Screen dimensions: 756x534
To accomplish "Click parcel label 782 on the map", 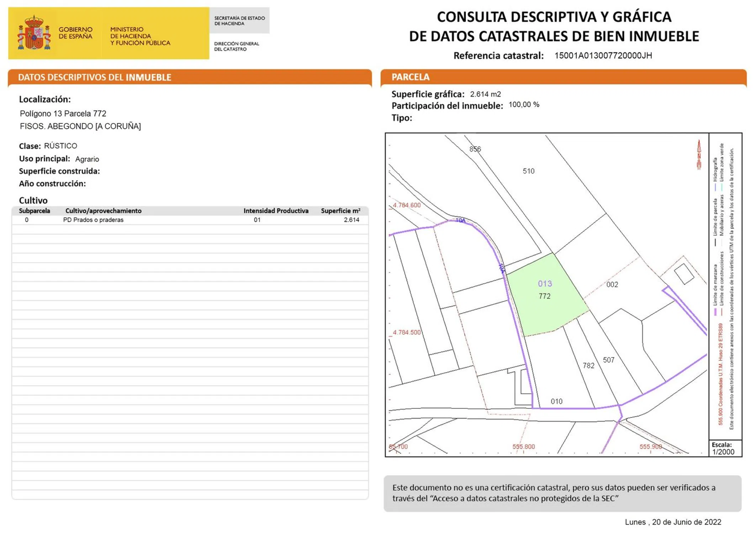I will click(588, 366).
